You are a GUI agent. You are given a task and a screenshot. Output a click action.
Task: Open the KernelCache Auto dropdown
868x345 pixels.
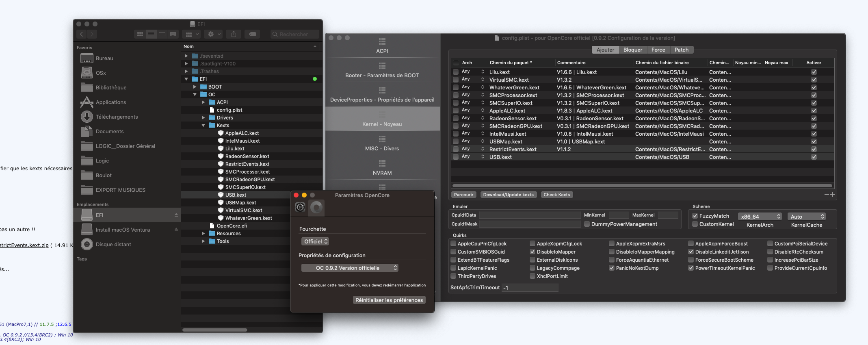tap(807, 217)
